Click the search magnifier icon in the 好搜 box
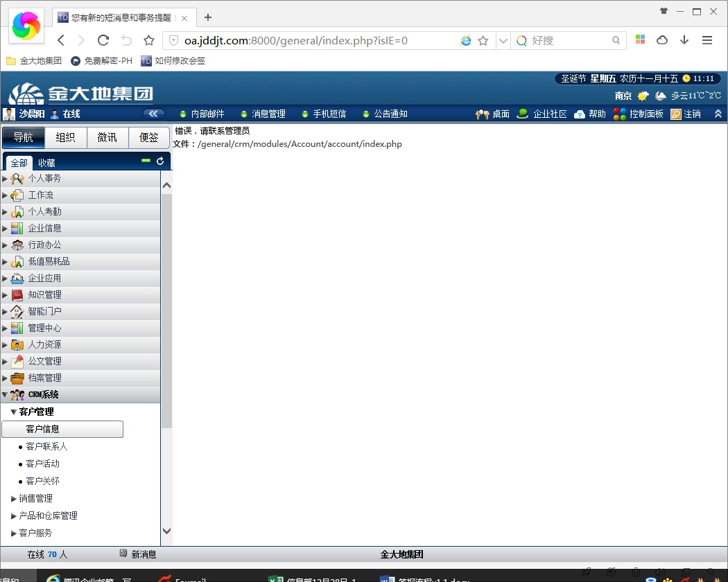728x582 pixels. pyautogui.click(x=616, y=40)
